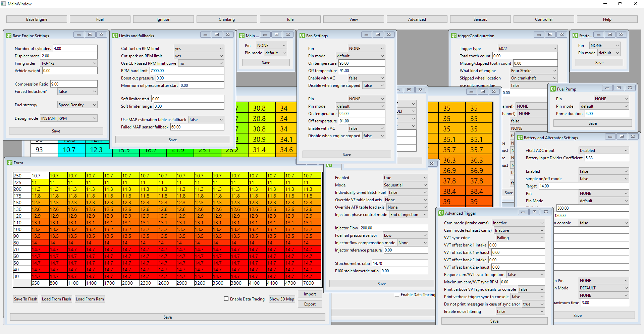
Task: Open the Sensors menu
Action: [x=480, y=19]
